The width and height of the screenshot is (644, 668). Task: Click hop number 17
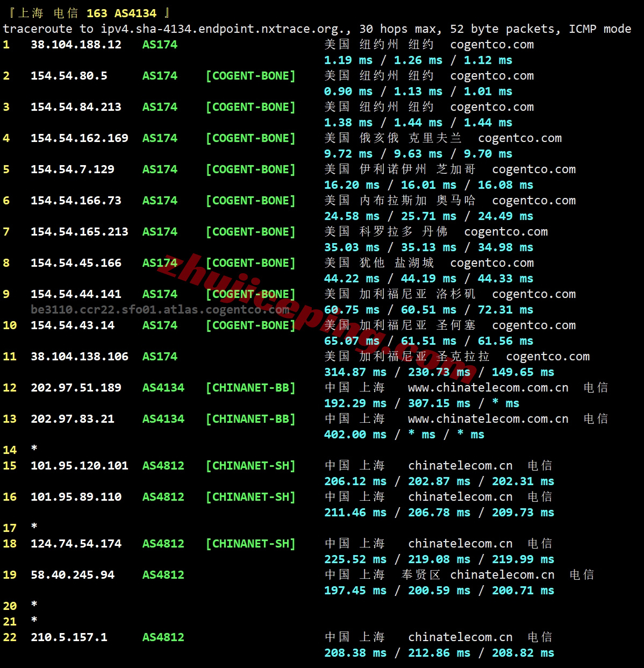pyautogui.click(x=10, y=528)
